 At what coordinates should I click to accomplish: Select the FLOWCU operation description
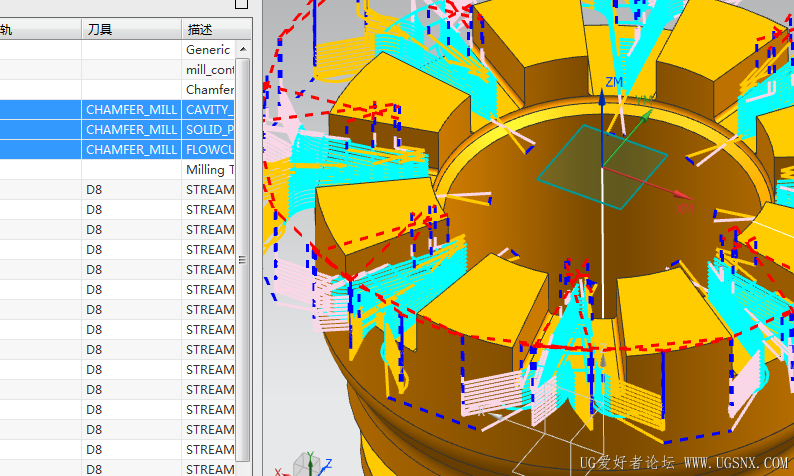208,149
